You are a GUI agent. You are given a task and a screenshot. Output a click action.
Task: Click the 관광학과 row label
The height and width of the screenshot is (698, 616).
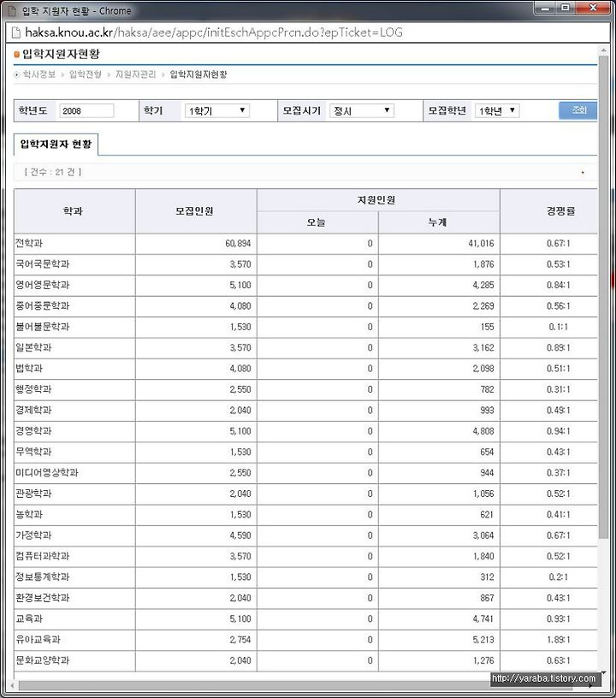34,494
